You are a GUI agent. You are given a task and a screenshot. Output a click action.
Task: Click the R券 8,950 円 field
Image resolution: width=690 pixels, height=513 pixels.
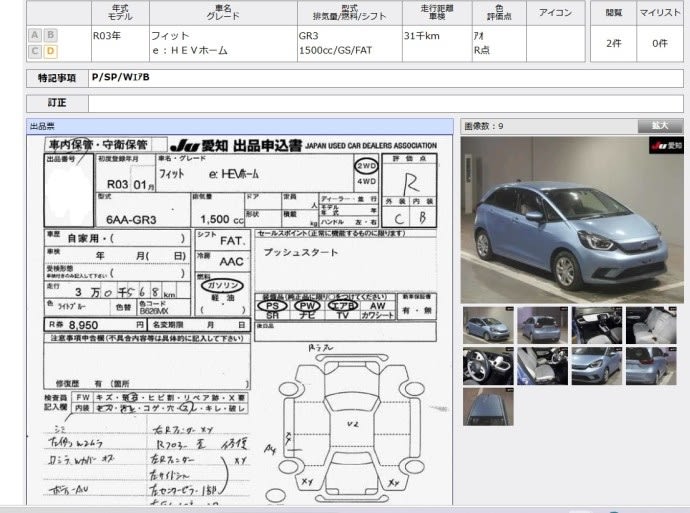tap(95, 325)
